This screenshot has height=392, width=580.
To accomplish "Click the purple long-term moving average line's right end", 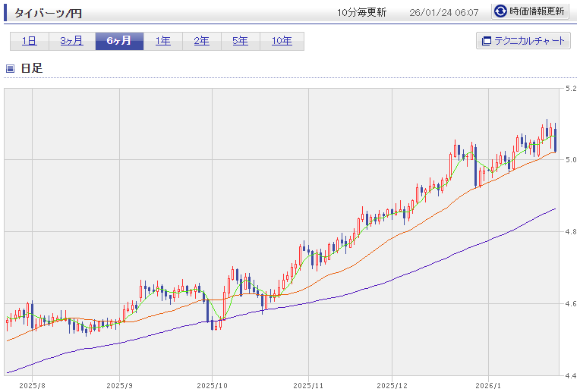I will [x=554, y=209].
